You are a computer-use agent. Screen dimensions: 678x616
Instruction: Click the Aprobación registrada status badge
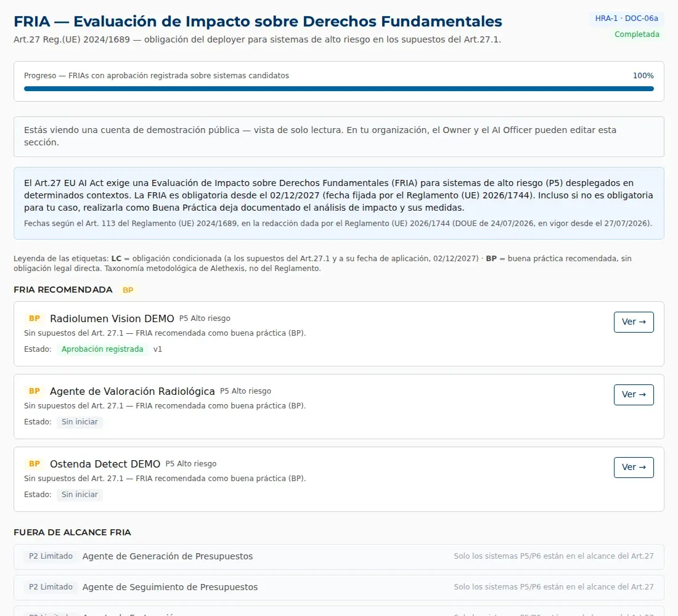pyautogui.click(x=102, y=349)
